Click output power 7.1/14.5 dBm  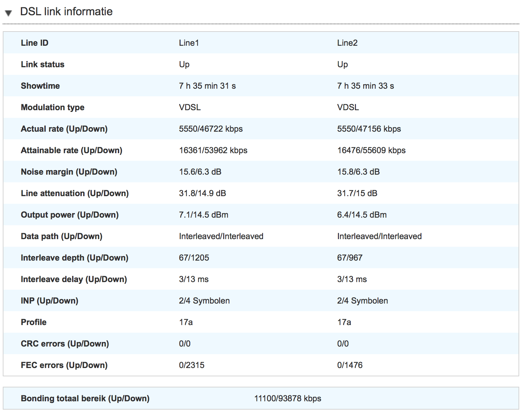203,215
